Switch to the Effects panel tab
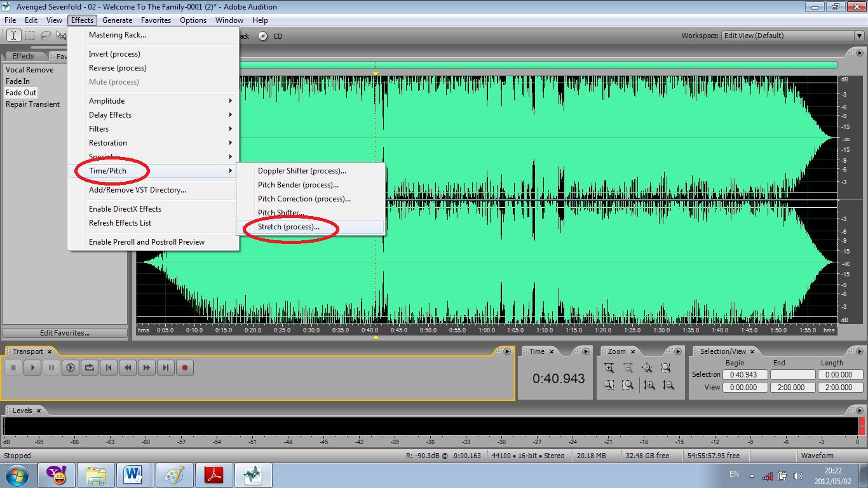 [24, 56]
